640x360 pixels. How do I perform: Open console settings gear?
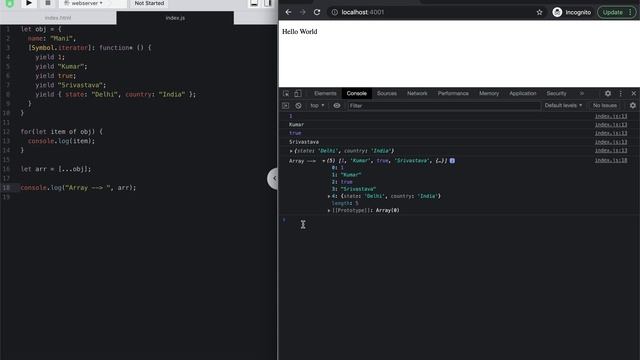pyautogui.click(x=633, y=106)
